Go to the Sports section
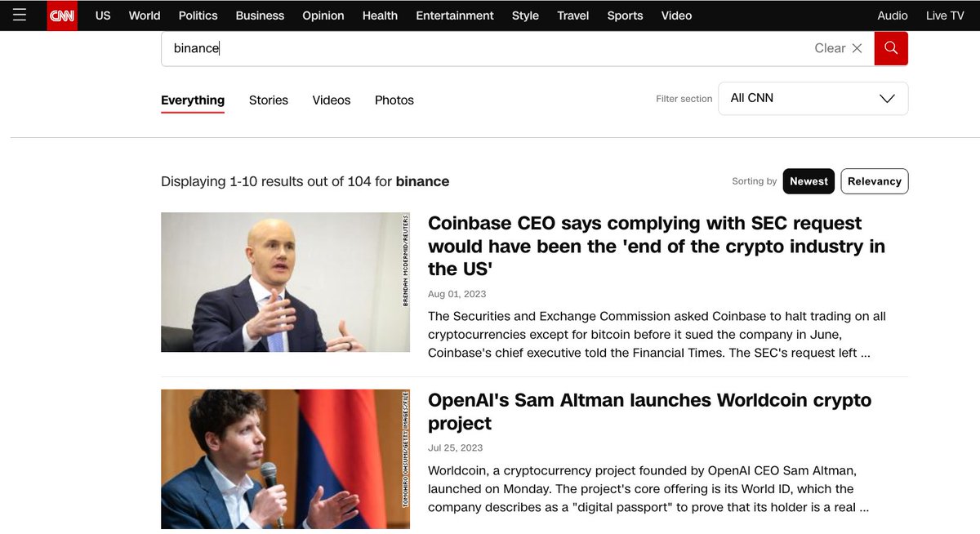 click(626, 16)
